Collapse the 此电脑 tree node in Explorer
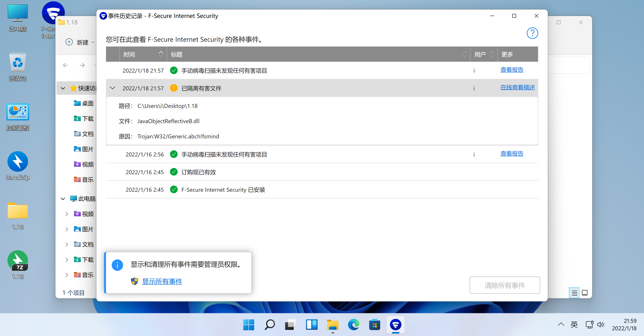 tap(63, 199)
